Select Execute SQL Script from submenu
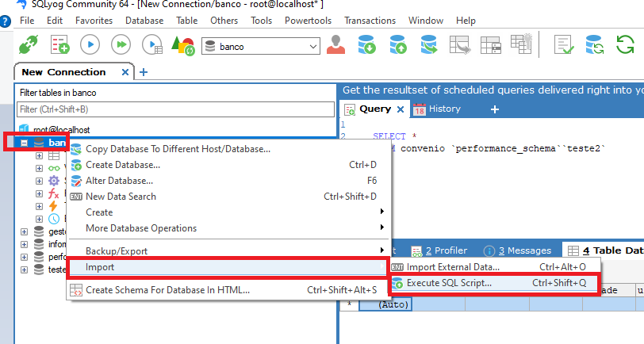Screen dimensions: 644x344 click(449, 282)
